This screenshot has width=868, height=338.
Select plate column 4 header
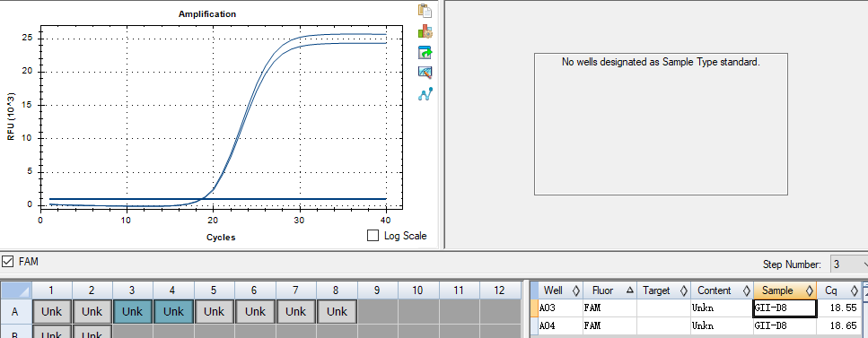tap(173, 290)
